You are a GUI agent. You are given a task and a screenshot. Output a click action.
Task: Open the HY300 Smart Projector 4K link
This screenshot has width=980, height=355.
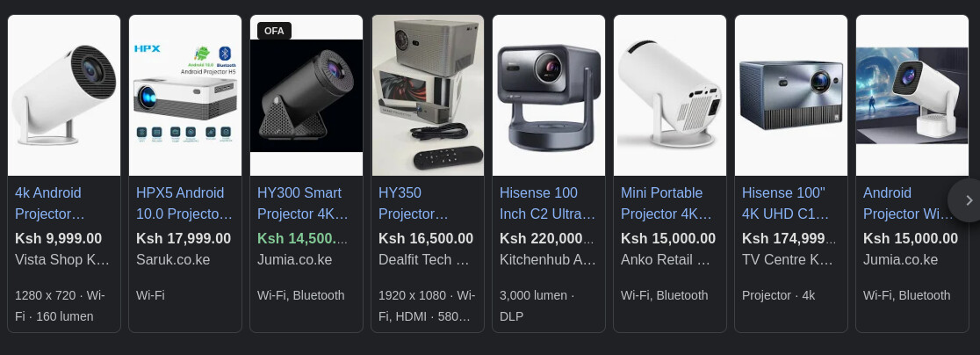pos(302,203)
